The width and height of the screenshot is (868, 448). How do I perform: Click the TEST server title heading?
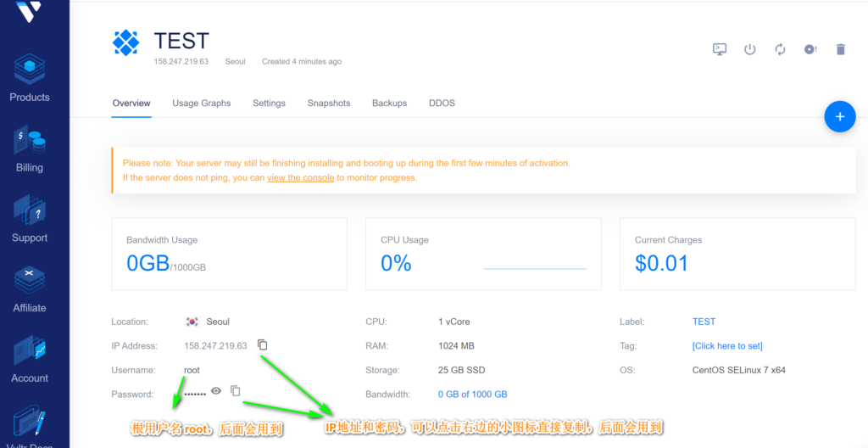click(181, 41)
